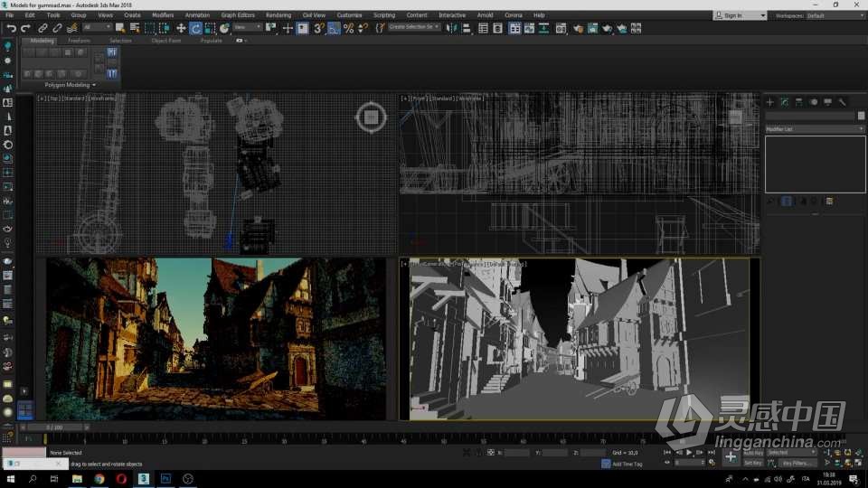This screenshot has height=488, width=868.
Task: Click the Key Filters button
Action: click(x=797, y=463)
